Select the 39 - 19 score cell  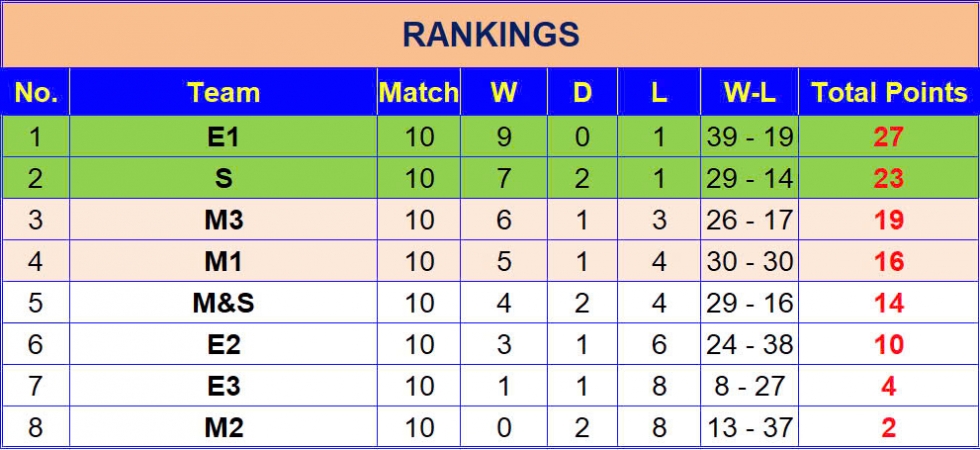click(749, 137)
